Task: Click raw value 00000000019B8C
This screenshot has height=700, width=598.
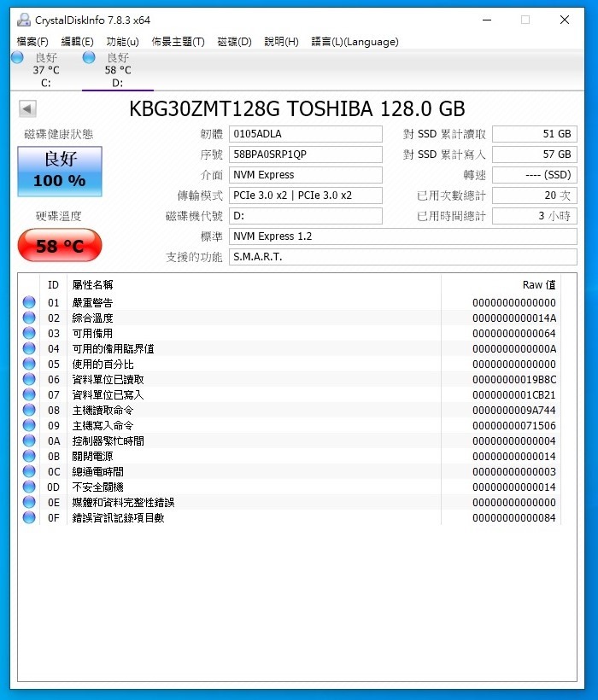Action: coord(514,380)
